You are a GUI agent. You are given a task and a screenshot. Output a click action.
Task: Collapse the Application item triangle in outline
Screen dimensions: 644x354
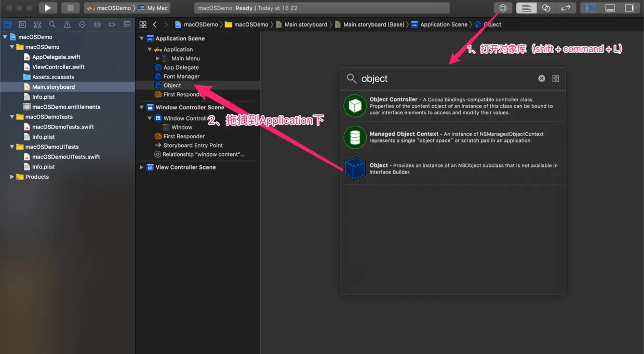click(x=150, y=49)
